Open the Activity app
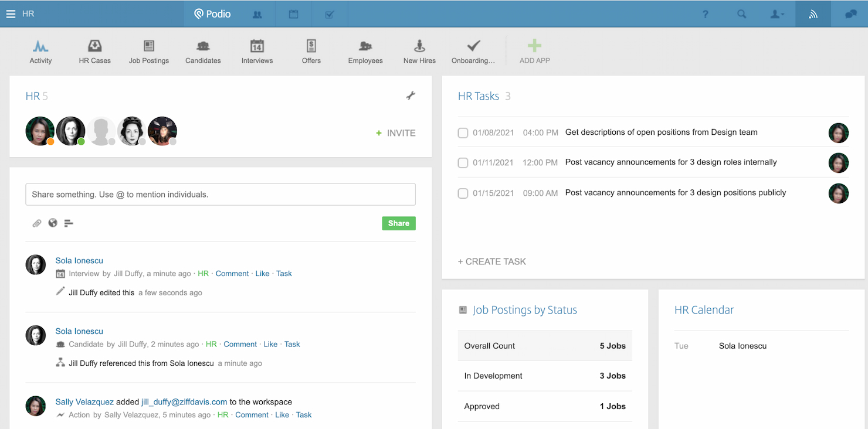The width and height of the screenshot is (868, 429). pyautogui.click(x=40, y=52)
